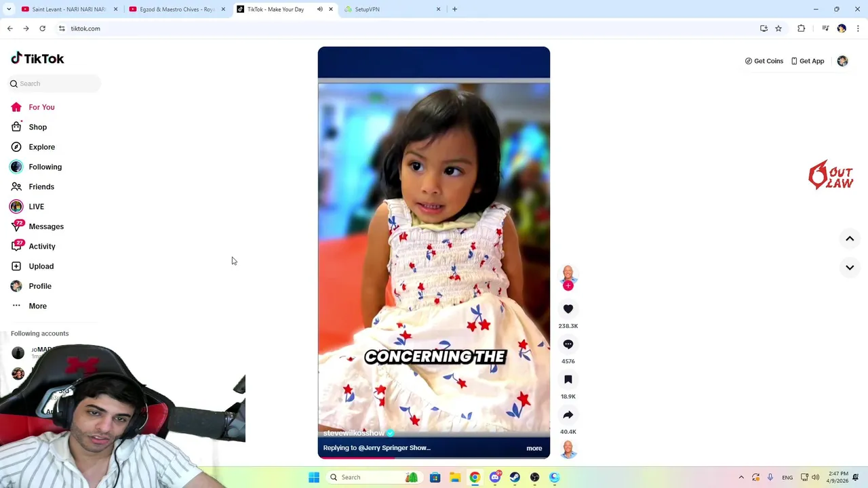Go to previous video arrow
Viewport: 868px width, 488px height.
(850, 239)
